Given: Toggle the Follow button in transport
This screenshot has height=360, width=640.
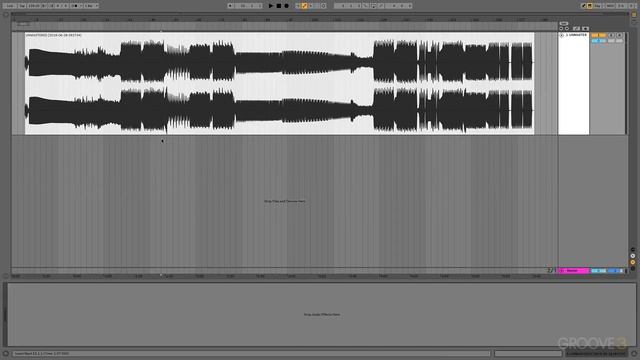Looking at the screenshot, I should click(231, 6).
